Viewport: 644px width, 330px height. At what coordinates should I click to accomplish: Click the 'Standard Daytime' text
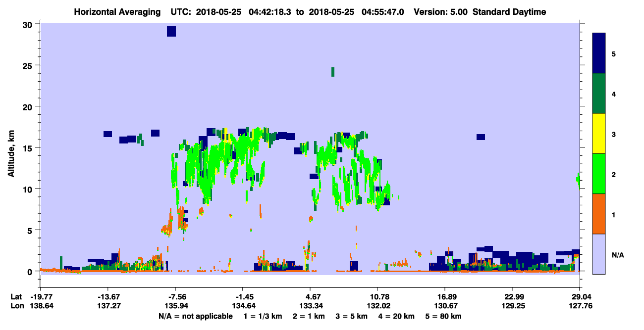click(509, 12)
